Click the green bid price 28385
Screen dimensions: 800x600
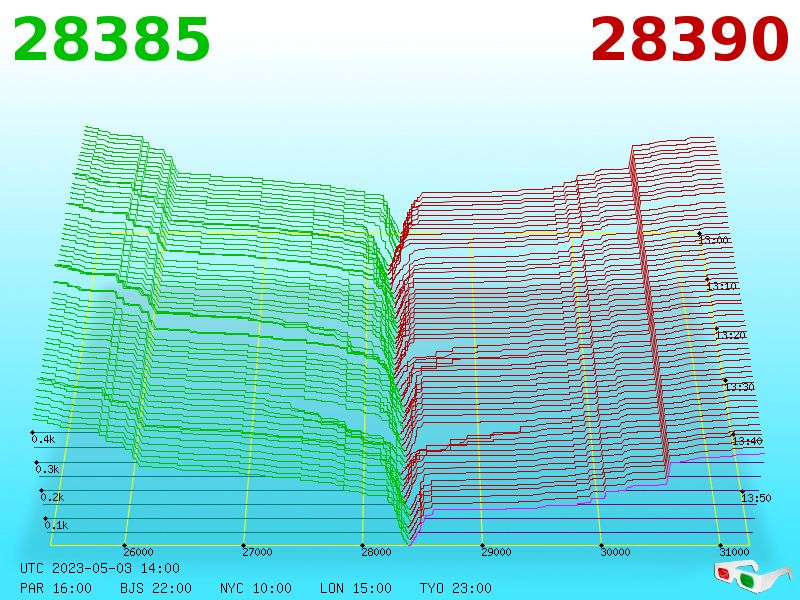[111, 40]
